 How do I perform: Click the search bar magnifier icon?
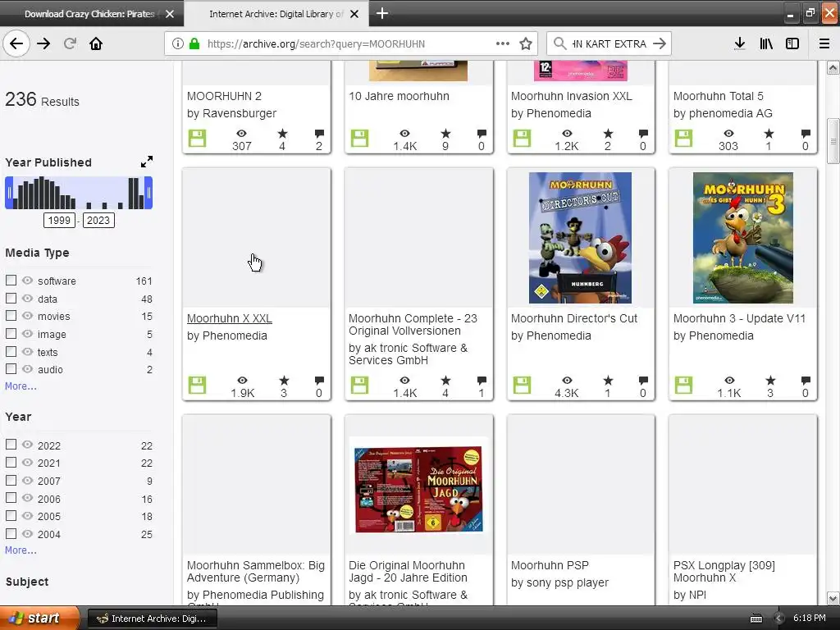pos(559,43)
